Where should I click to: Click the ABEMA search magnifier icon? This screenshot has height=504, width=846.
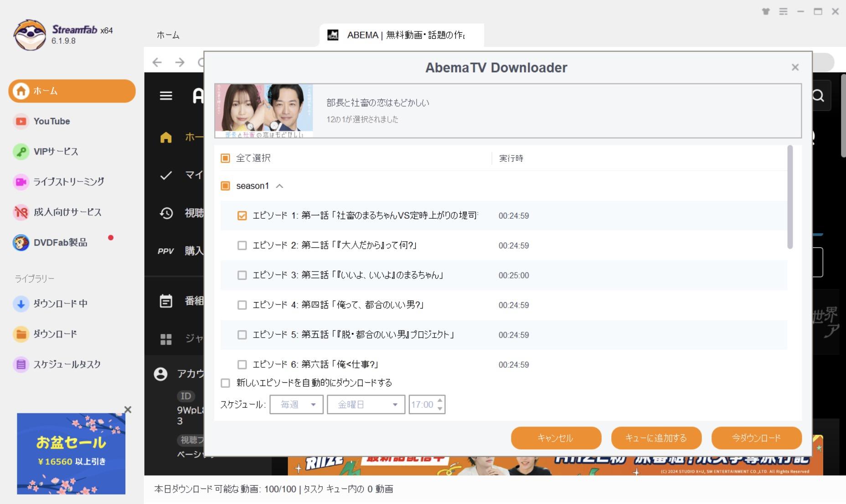click(x=818, y=96)
